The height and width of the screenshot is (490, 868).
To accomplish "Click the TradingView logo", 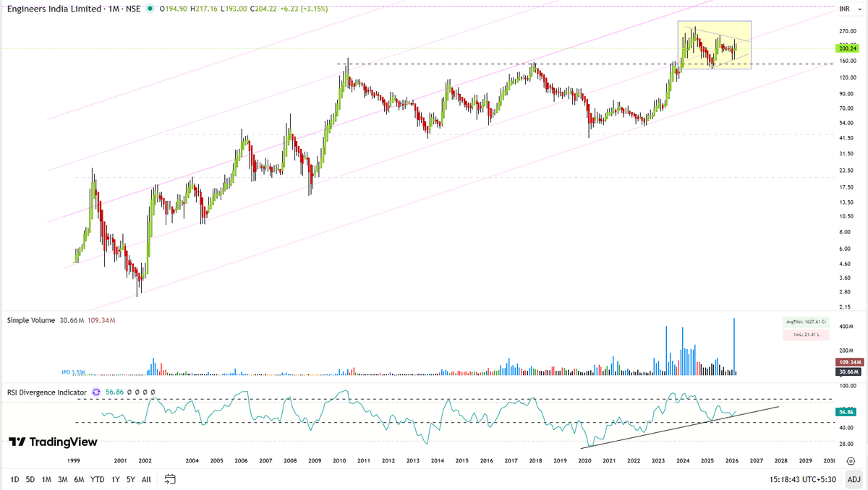I will pyautogui.click(x=53, y=442).
